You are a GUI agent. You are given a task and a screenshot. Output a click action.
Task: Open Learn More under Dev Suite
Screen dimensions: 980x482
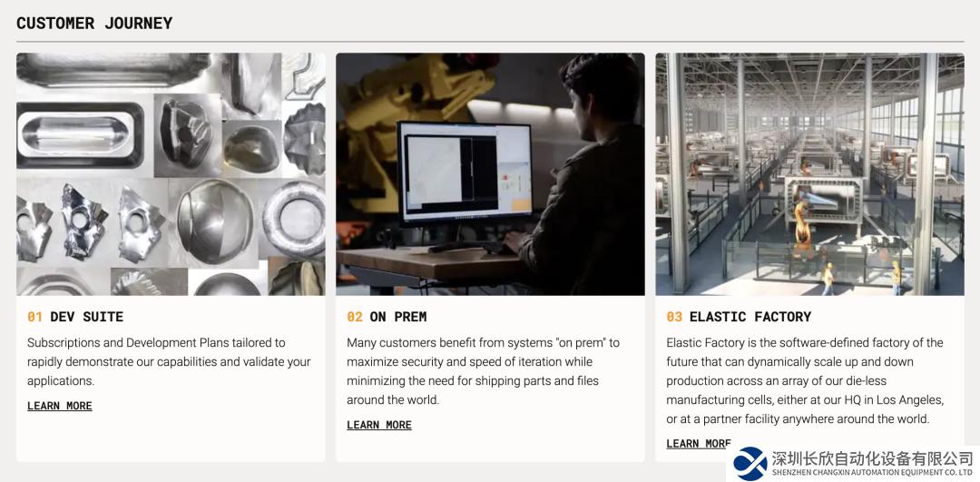click(60, 407)
